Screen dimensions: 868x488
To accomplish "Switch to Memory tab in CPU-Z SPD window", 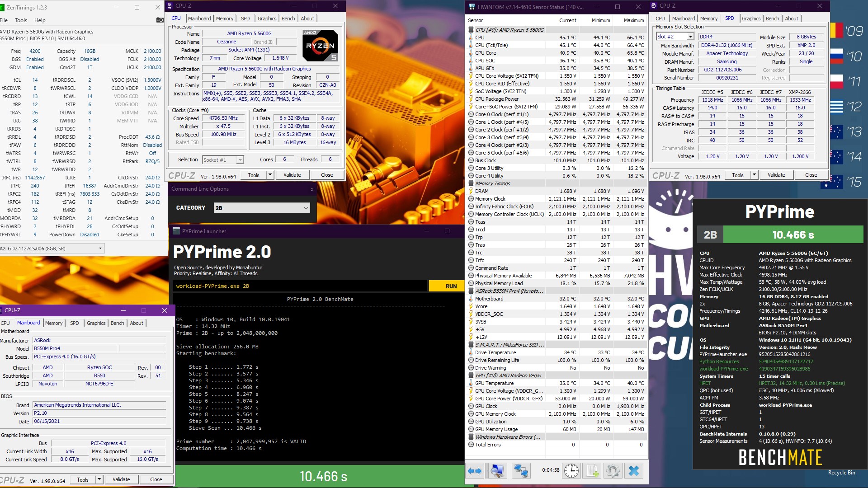I will coord(708,19).
